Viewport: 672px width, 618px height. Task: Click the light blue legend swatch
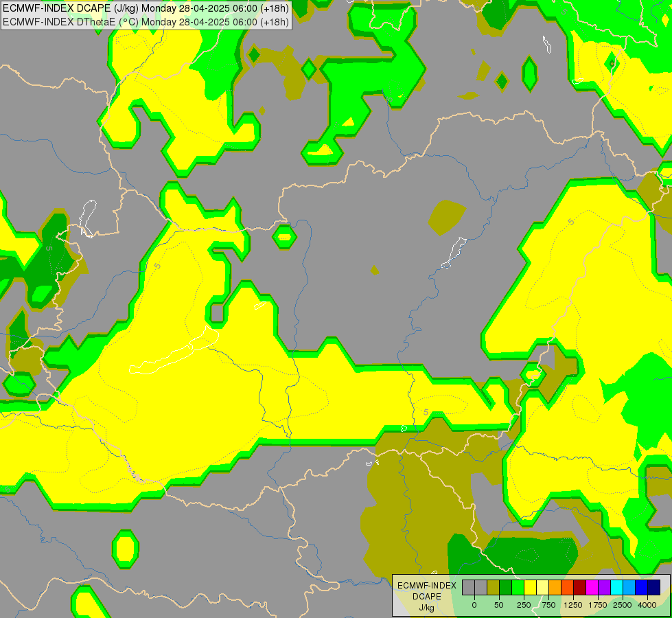tap(629, 587)
